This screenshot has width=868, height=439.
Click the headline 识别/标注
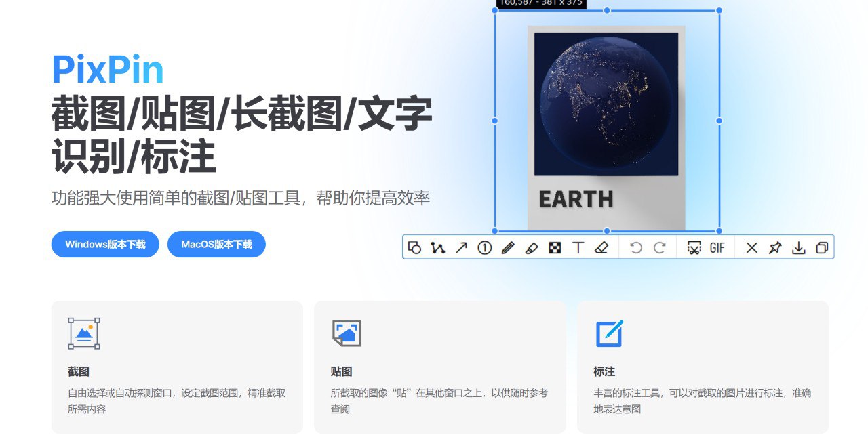point(134,156)
